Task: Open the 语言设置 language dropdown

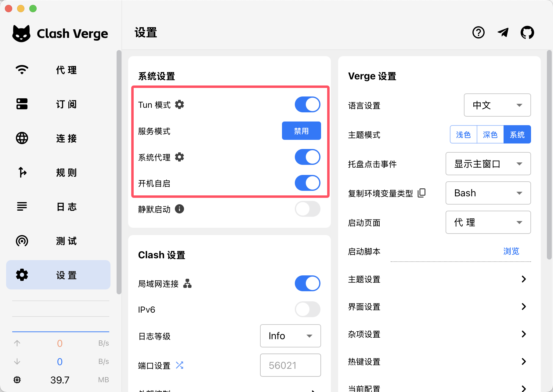Action: click(497, 105)
